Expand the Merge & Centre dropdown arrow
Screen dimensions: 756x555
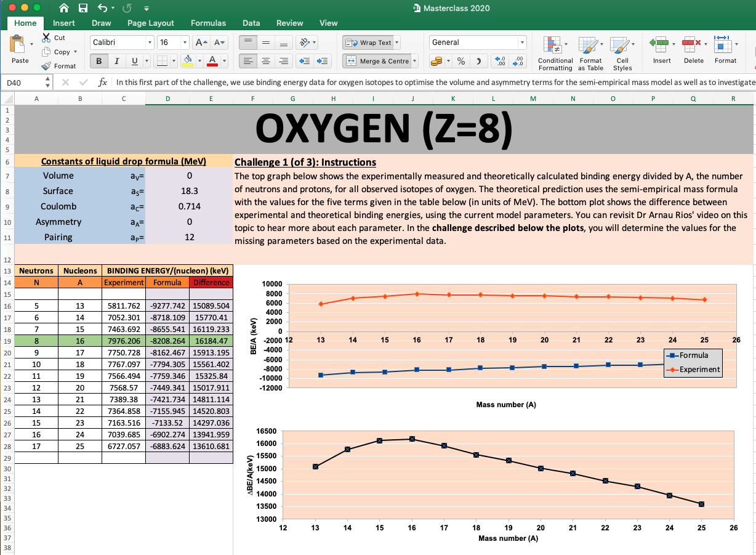click(414, 61)
